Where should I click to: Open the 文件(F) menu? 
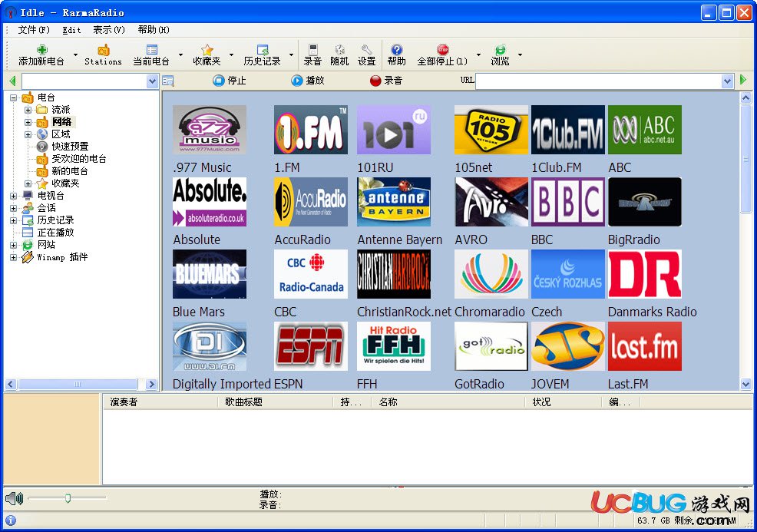(34, 30)
